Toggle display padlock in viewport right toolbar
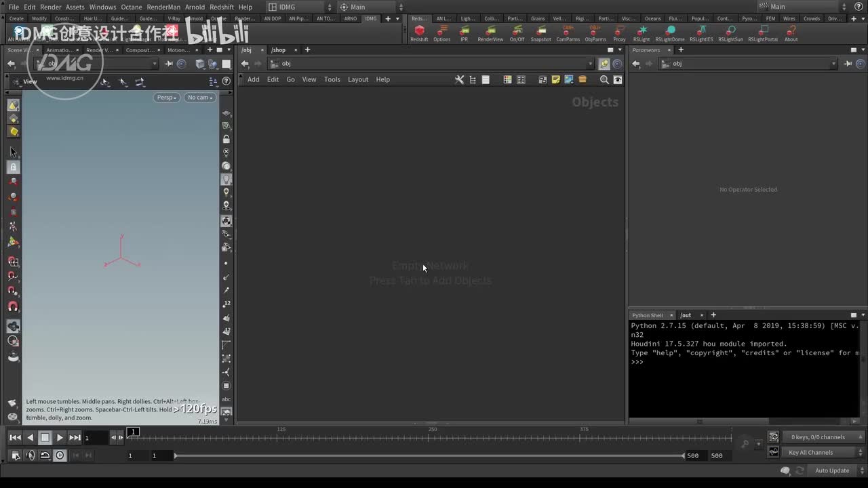868x488 pixels. (226, 139)
